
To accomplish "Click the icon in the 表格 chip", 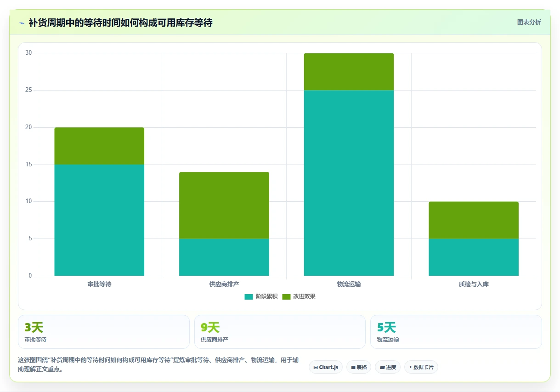I will tap(353, 368).
